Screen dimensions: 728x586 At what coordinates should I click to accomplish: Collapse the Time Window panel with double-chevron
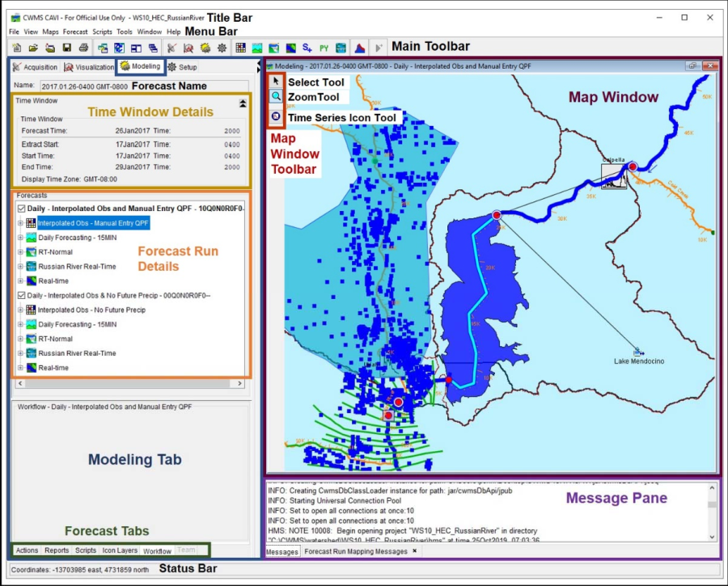[243, 103]
